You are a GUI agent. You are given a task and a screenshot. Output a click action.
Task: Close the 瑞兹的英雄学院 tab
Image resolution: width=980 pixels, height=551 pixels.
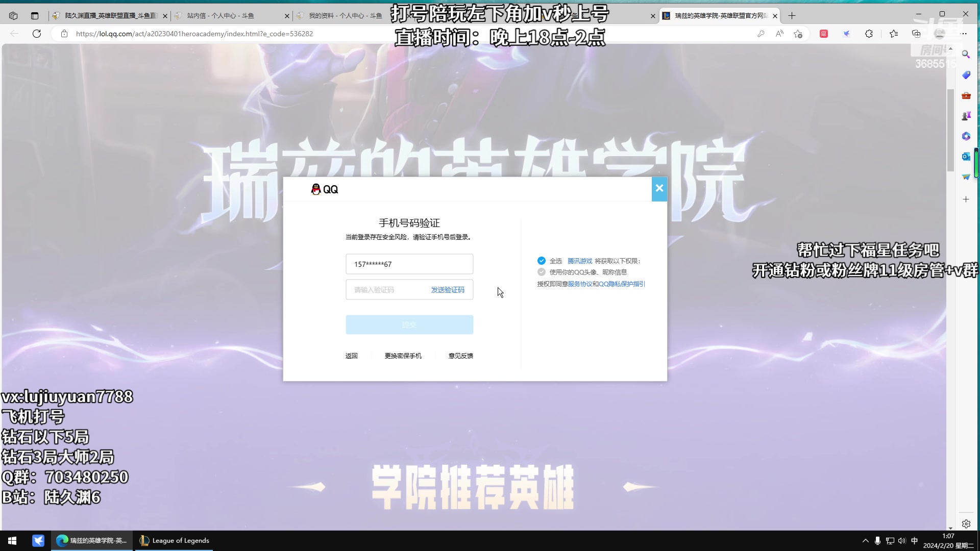(775, 16)
